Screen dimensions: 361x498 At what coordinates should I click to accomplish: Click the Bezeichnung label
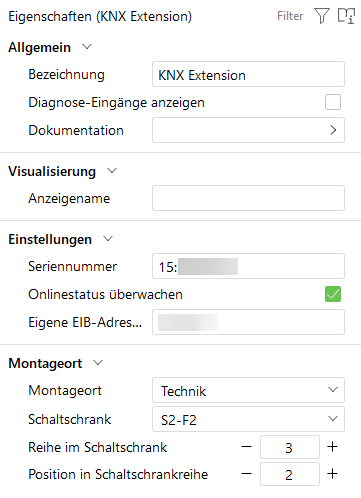coord(66,75)
